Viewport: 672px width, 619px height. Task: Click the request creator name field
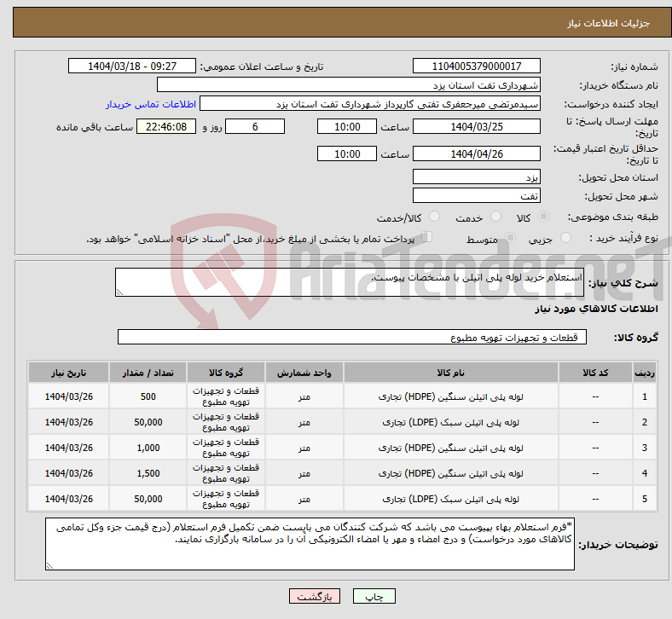tap(370, 104)
